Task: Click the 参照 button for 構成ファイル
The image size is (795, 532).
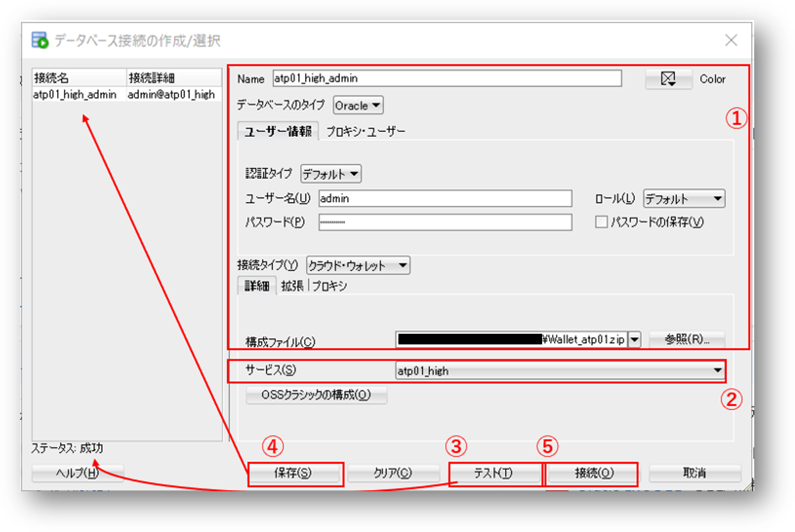Action: coord(686,339)
